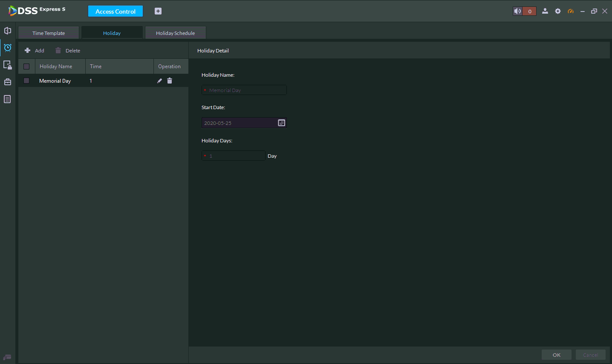
Task: Check the Memorial Day row checkbox
Action: tap(26, 81)
